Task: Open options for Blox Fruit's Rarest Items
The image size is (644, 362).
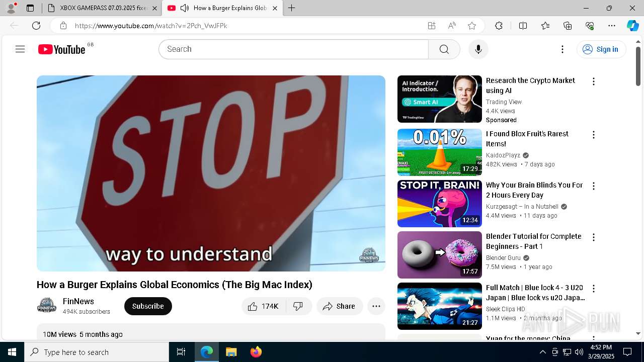Action: (x=594, y=135)
